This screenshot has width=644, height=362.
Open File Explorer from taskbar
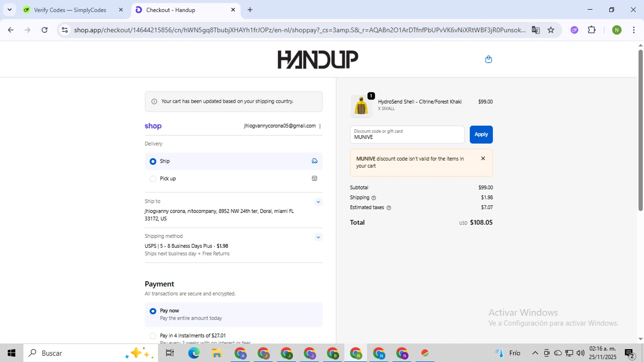pyautogui.click(x=217, y=353)
